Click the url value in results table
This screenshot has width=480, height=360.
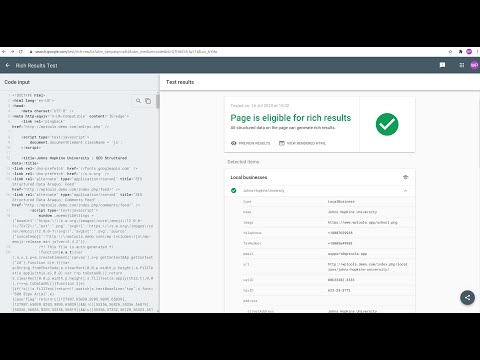tap(368, 267)
